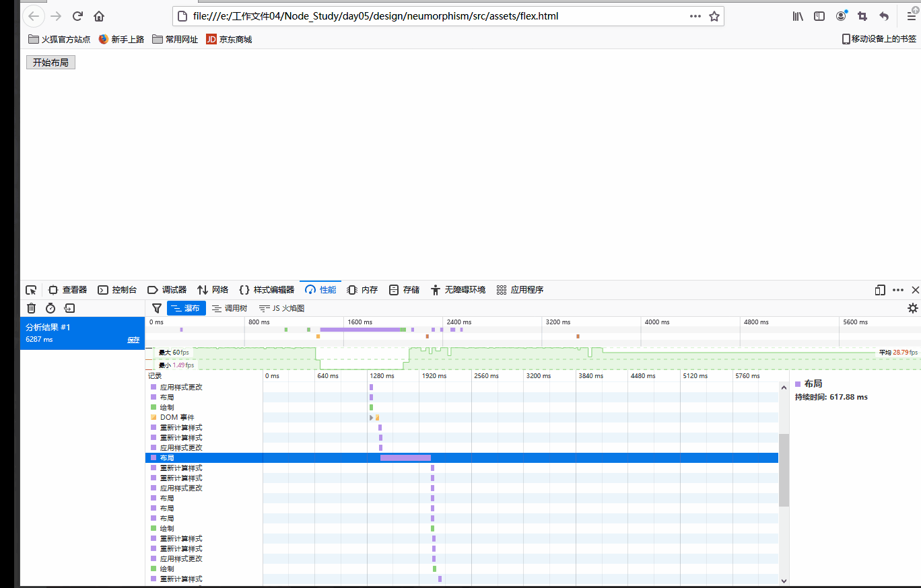
Task: Open 新手上路 bookmark
Action: coord(121,40)
